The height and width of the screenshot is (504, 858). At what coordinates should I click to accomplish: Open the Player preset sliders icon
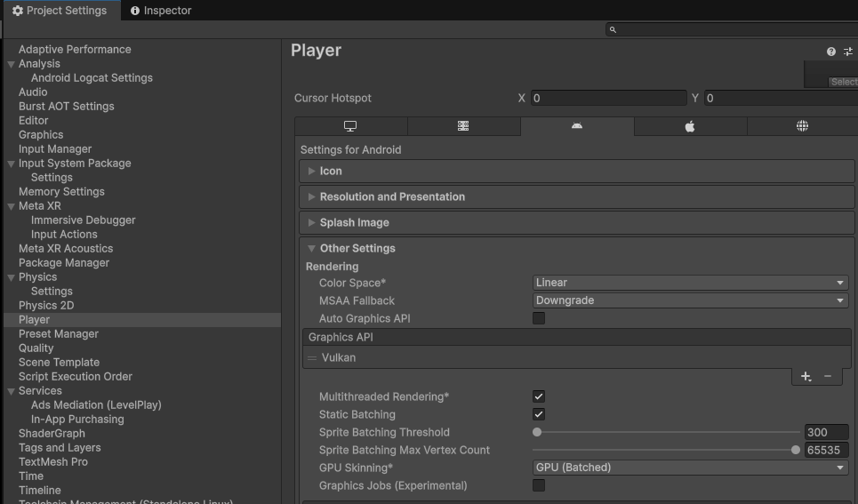tap(848, 52)
